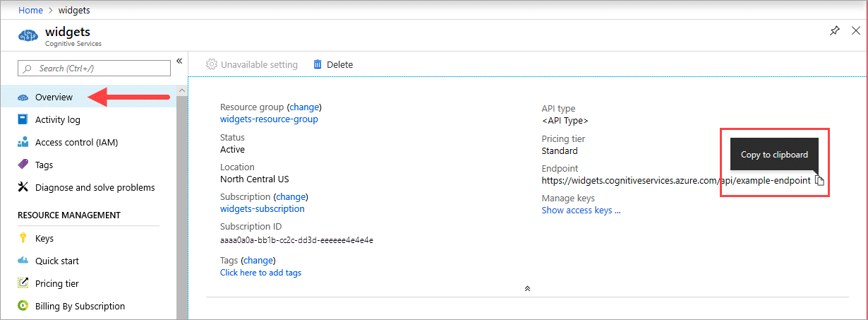The image size is (868, 320).
Task: Open the widgets-subscription link
Action: 262,208
